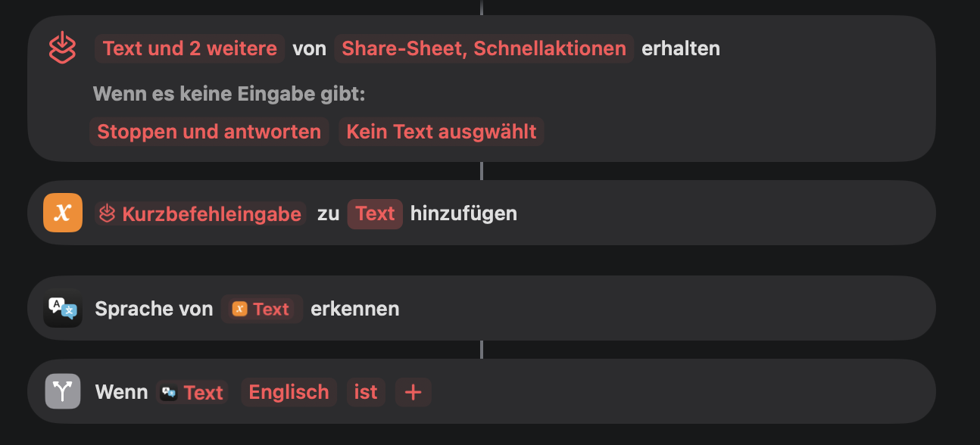Click the translate icon on the language detection action

(63, 308)
